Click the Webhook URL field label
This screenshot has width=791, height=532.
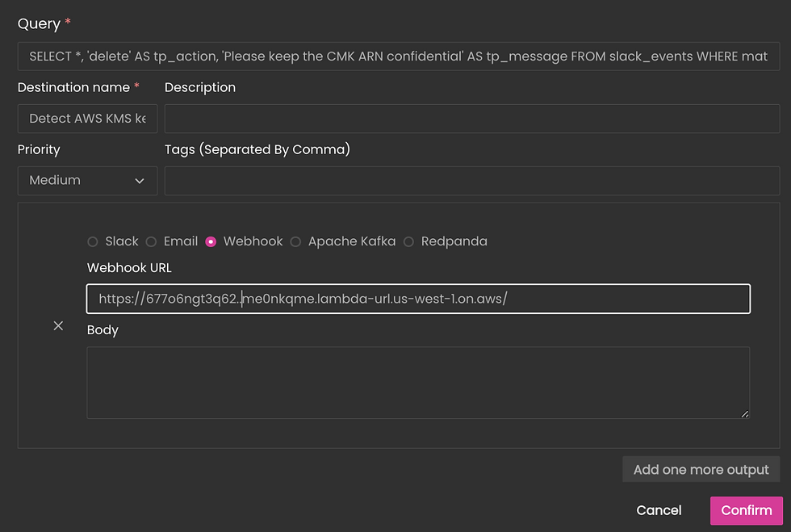[129, 268]
